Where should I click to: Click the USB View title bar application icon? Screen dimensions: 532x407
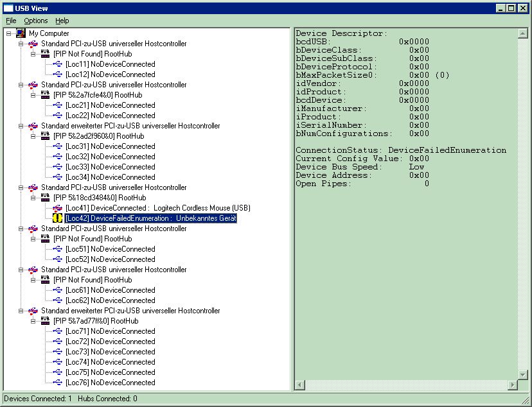click(x=8, y=8)
